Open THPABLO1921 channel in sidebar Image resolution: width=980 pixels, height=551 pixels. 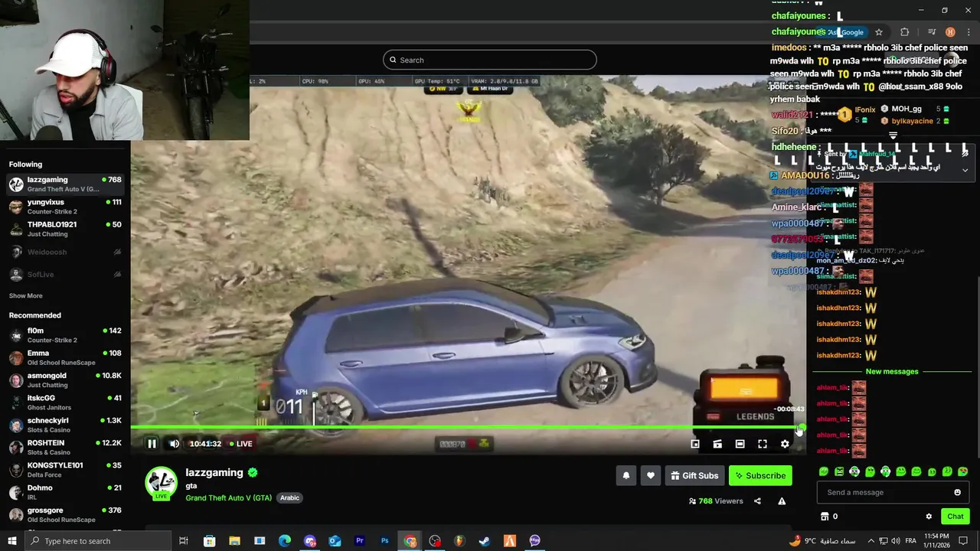point(65,229)
